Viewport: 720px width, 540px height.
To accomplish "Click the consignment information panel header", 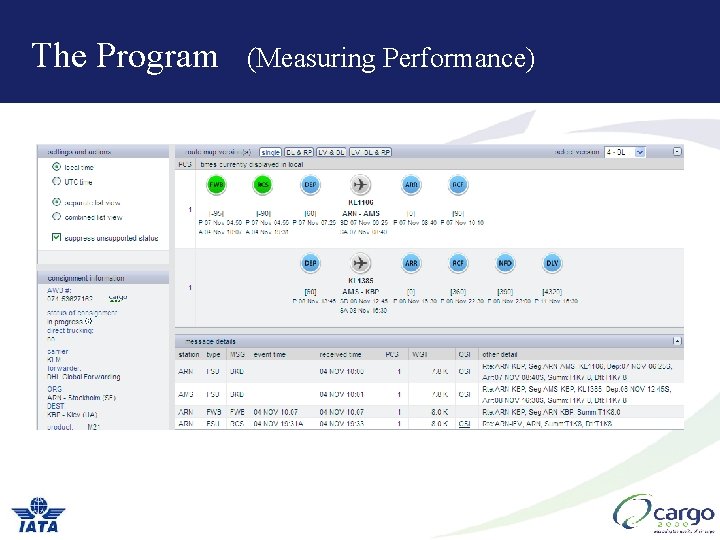I will pos(103,278).
